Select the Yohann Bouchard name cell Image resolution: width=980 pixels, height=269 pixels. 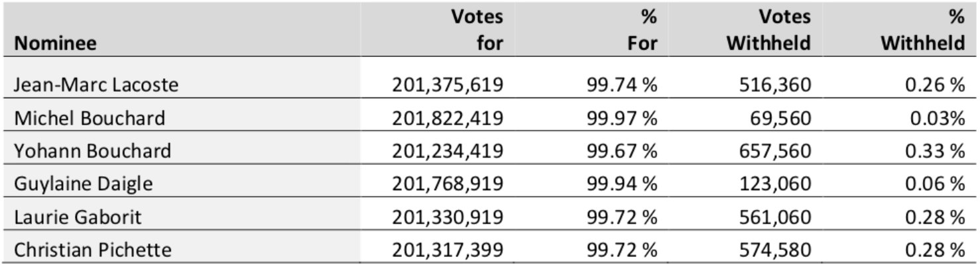coord(92,151)
